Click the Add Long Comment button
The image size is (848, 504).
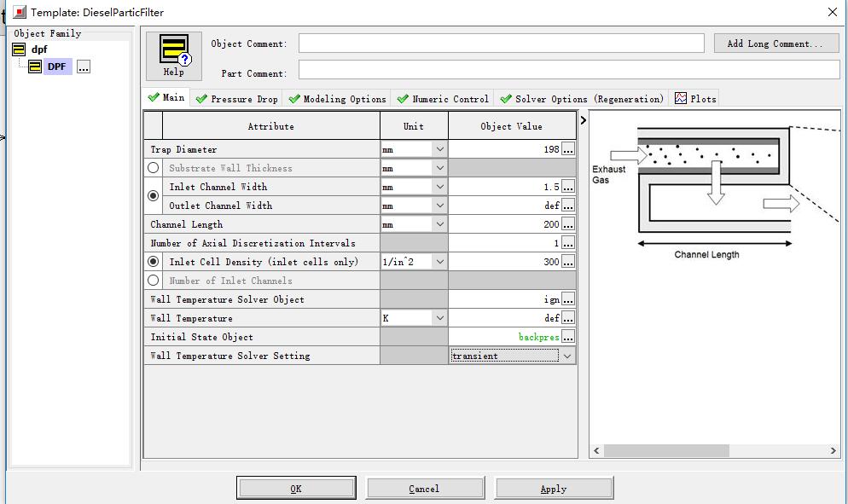[x=775, y=43]
